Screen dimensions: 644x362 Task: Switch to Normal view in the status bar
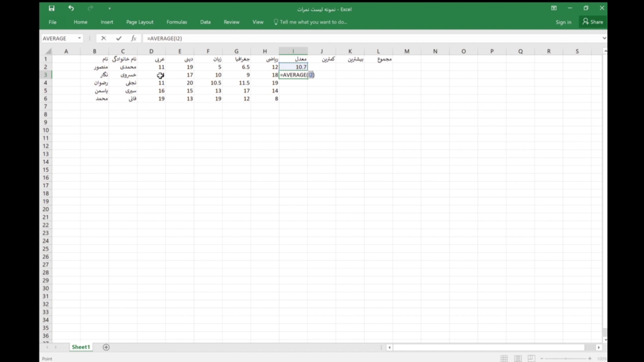click(x=504, y=358)
